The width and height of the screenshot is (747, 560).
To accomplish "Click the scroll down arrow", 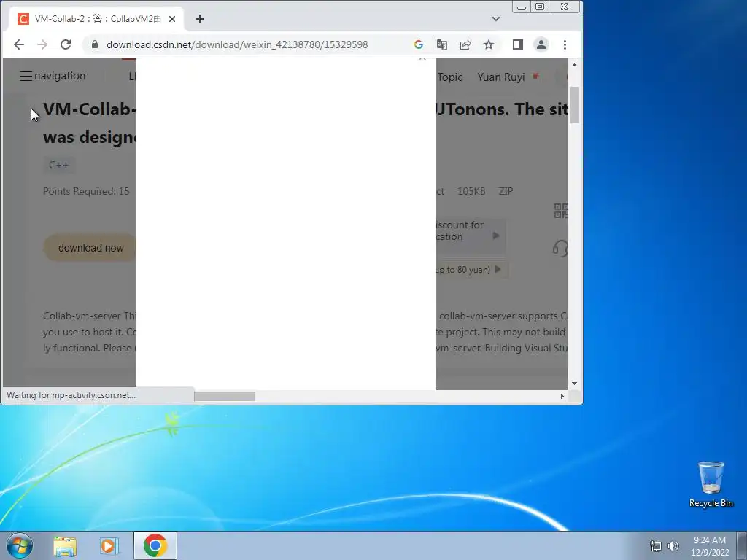I will coord(574,384).
